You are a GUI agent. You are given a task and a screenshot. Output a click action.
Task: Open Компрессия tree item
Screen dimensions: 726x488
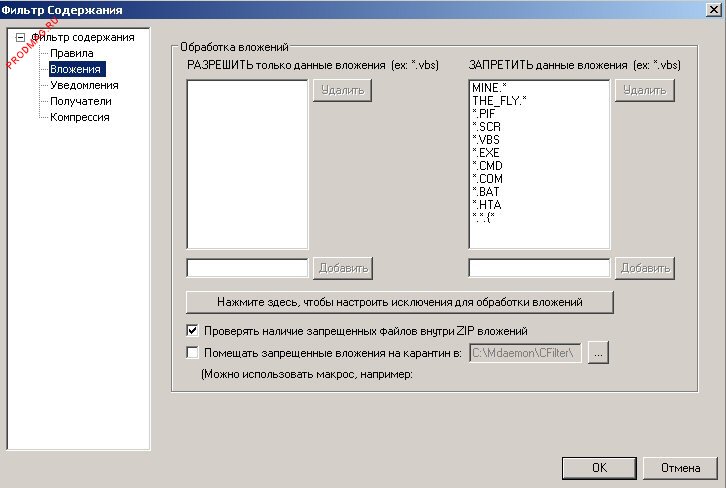(x=80, y=117)
